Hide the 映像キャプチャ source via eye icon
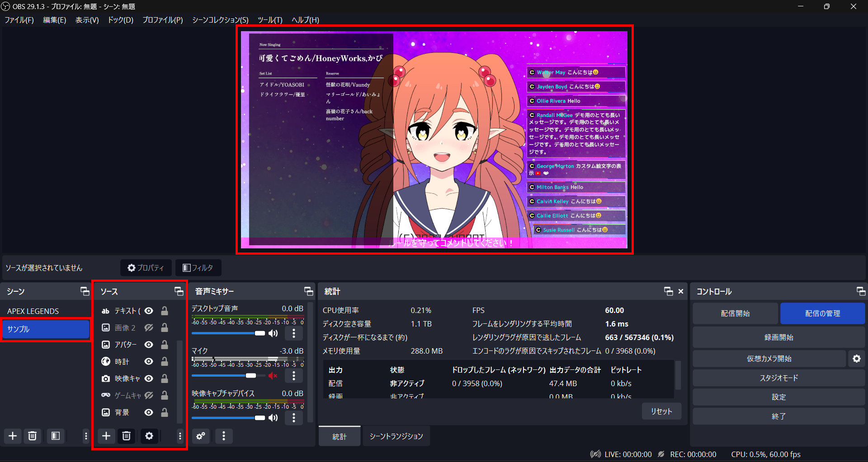The height and width of the screenshot is (462, 868). coord(149,378)
